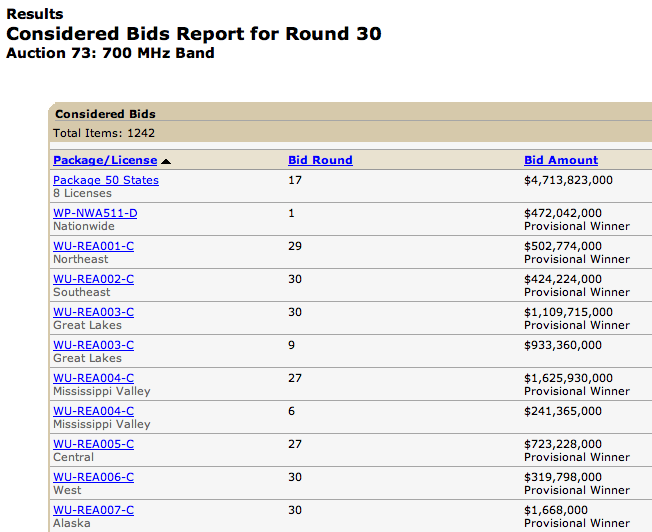652x532 pixels.
Task: Open the WU-REA005-C Central license link
Action: (93, 444)
